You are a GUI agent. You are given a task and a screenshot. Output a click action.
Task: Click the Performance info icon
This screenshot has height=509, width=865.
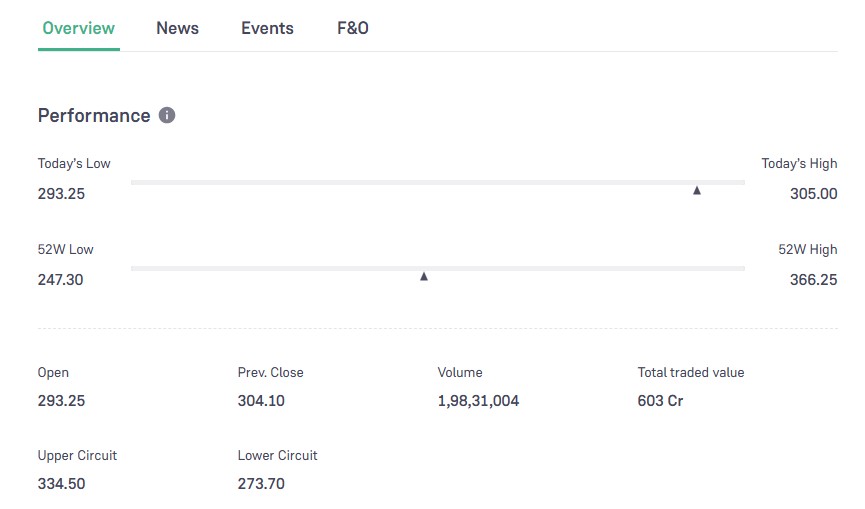167,115
